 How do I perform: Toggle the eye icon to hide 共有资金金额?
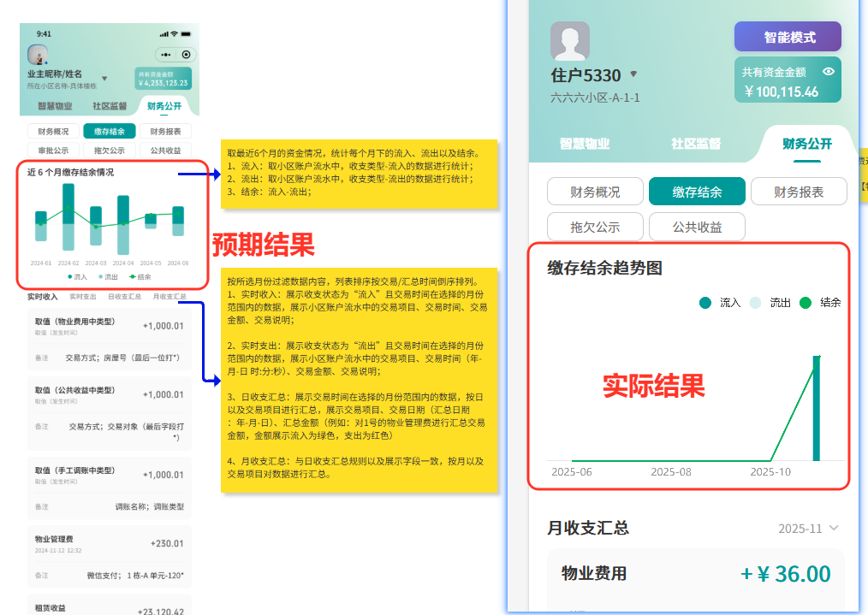pyautogui.click(x=827, y=71)
